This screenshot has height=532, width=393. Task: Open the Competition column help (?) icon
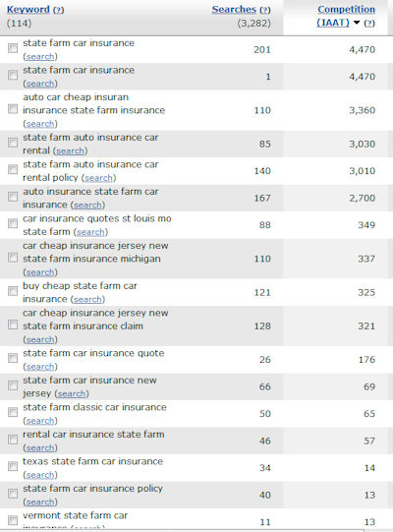pyautogui.click(x=369, y=23)
